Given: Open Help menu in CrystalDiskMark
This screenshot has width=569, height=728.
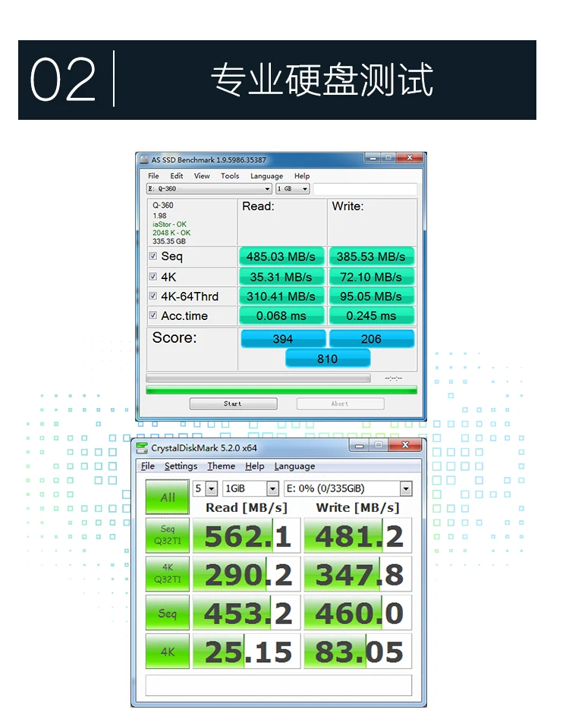Looking at the screenshot, I should click(x=255, y=466).
